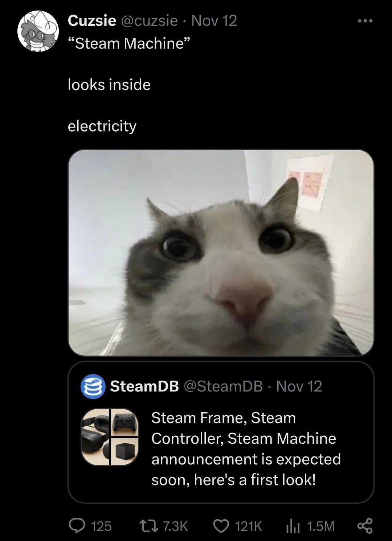Like the post with heart icon

(x=221, y=526)
